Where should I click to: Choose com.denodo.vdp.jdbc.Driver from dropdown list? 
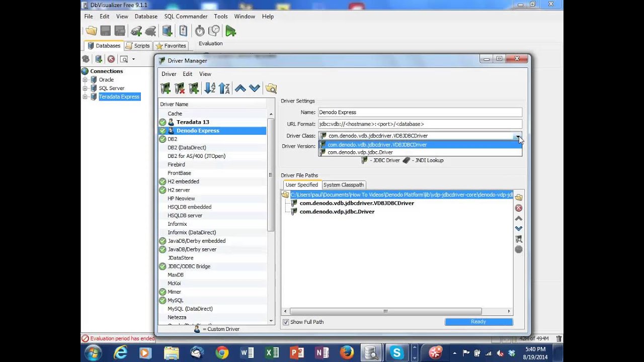420,152
